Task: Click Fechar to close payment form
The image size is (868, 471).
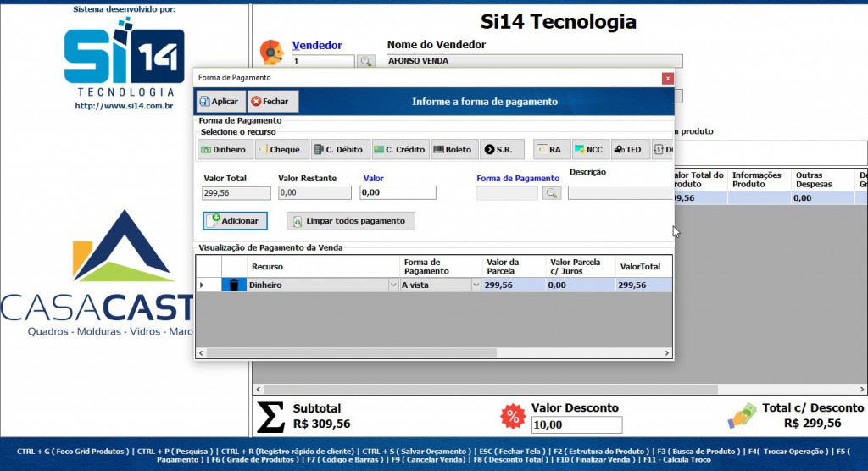Action: 270,102
